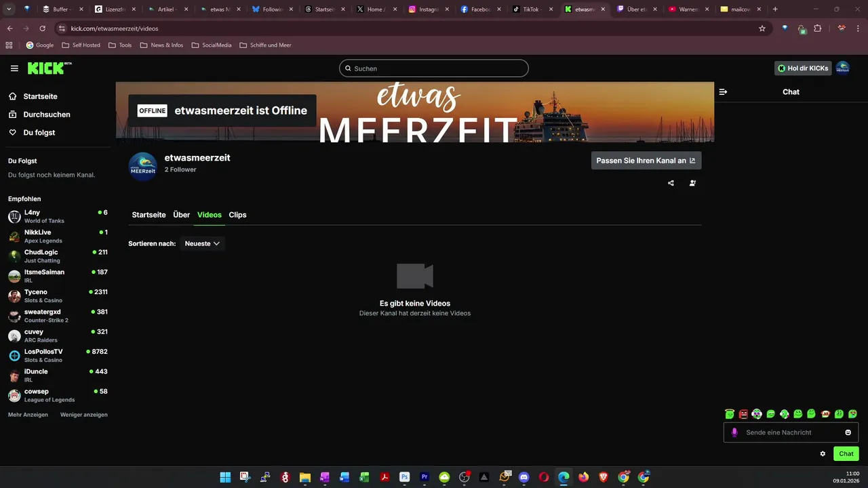This screenshot has height=488, width=868.
Task: Open the emoji picker in chat input
Action: (848, 432)
